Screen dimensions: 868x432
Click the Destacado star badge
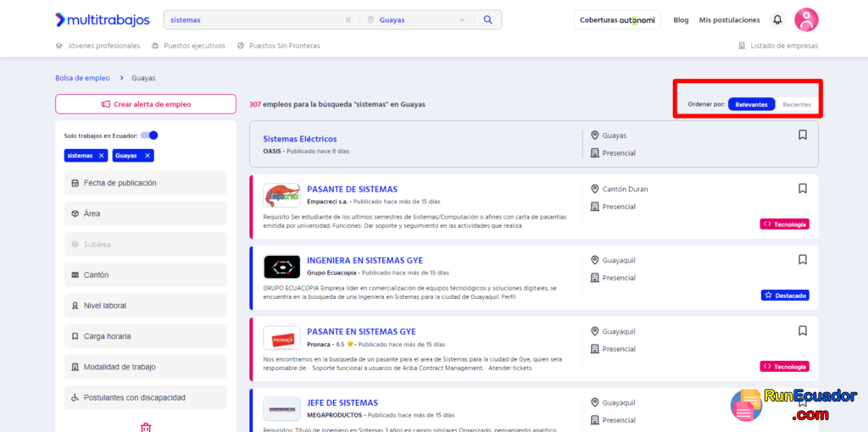(785, 296)
